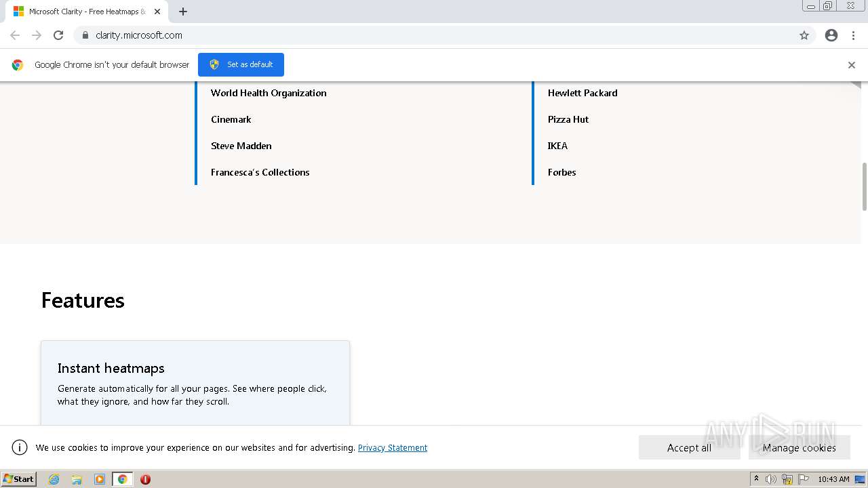This screenshot has width=868, height=488.
Task: Click Forbes entry
Action: (x=562, y=172)
